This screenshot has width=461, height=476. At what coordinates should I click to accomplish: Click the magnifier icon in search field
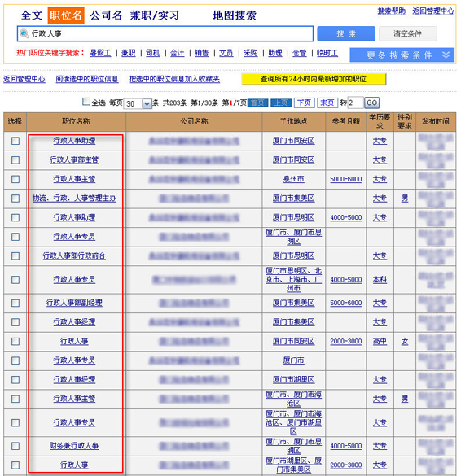(x=24, y=33)
